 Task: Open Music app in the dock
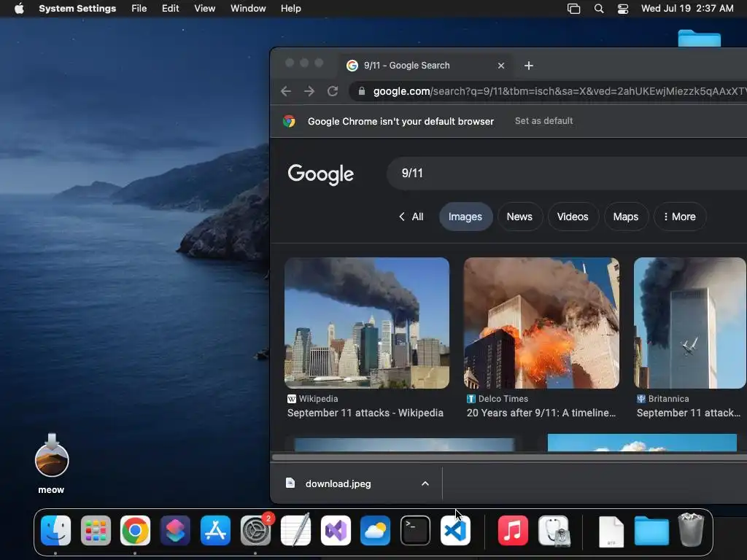click(x=513, y=530)
